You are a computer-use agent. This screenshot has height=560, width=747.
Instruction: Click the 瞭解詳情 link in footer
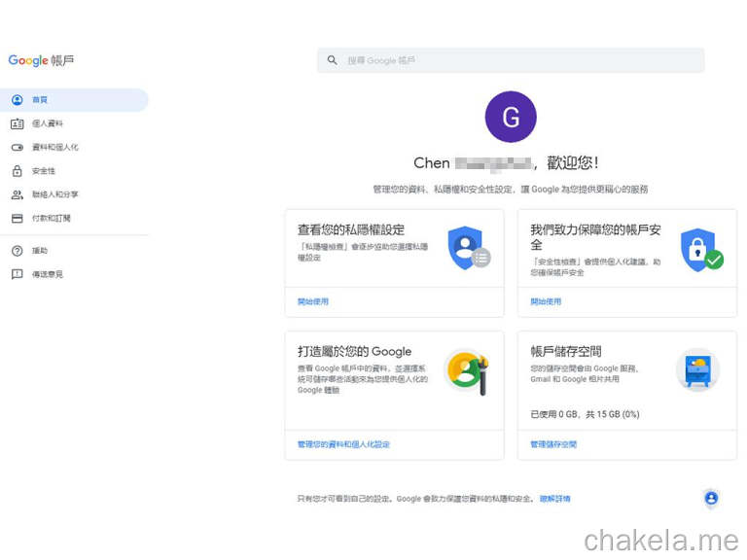(x=555, y=499)
